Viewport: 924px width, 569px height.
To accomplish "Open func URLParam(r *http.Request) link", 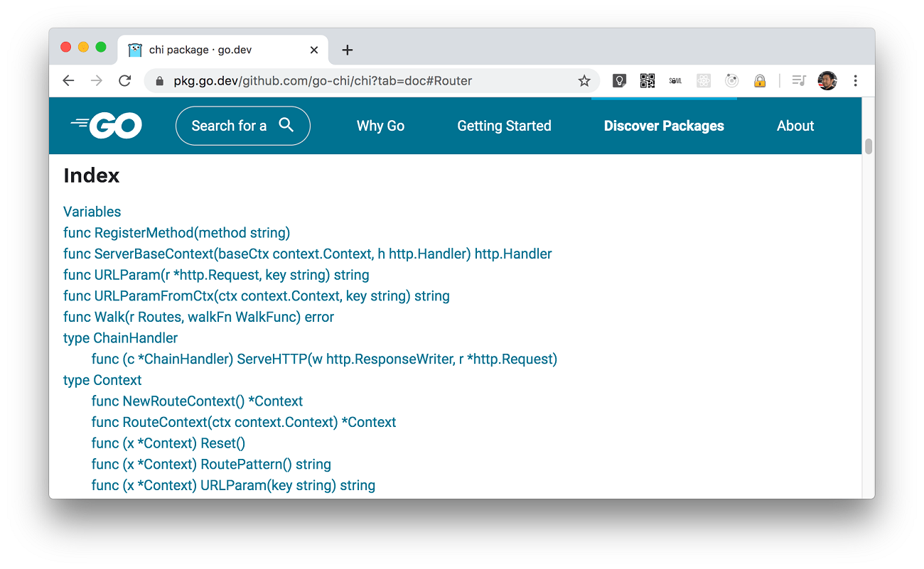I will point(216,275).
